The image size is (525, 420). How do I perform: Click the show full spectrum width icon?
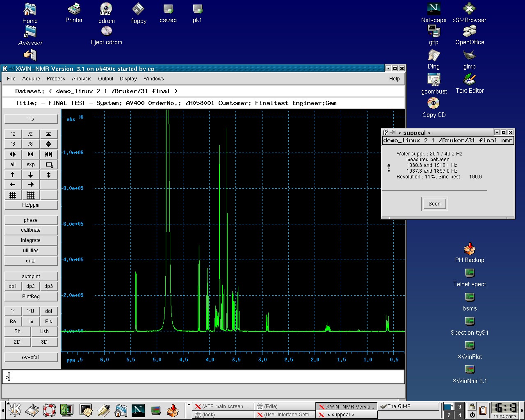48,154
